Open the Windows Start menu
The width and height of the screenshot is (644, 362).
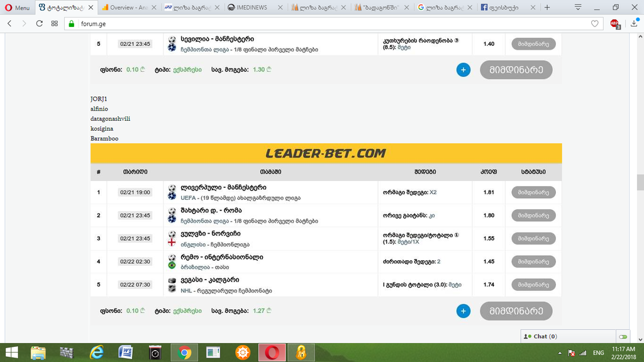tap(12, 353)
